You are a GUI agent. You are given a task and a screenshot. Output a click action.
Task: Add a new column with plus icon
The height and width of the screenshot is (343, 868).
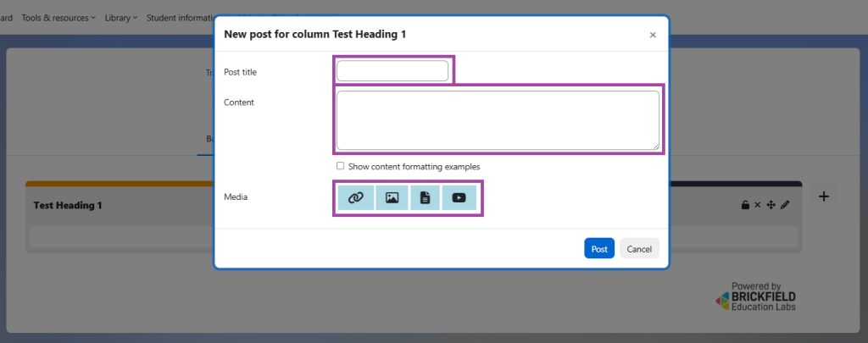pyautogui.click(x=823, y=196)
